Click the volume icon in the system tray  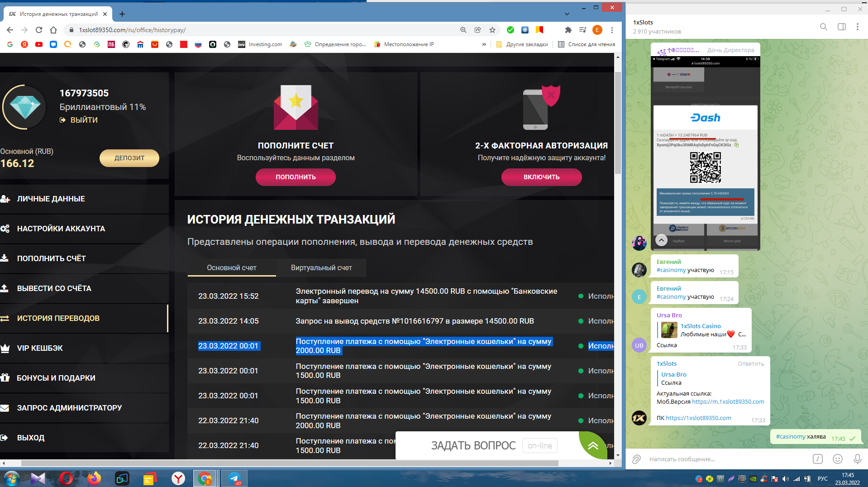tap(786, 478)
